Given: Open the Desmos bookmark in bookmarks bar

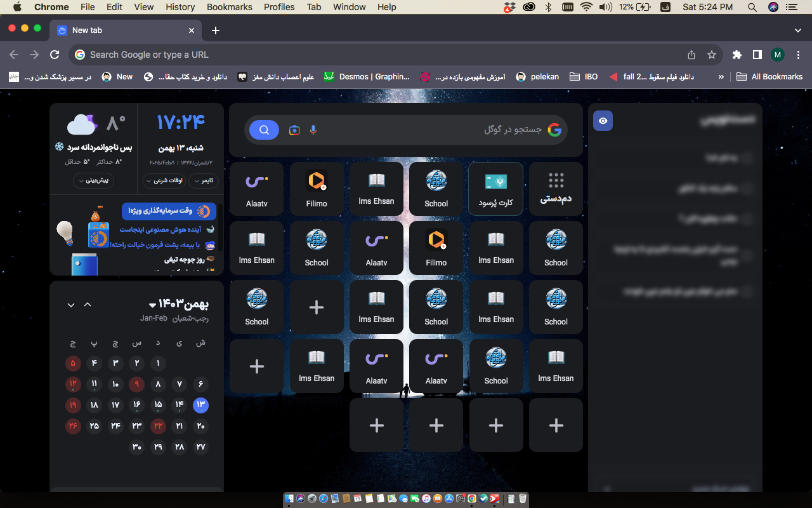Looking at the screenshot, I should click(367, 77).
